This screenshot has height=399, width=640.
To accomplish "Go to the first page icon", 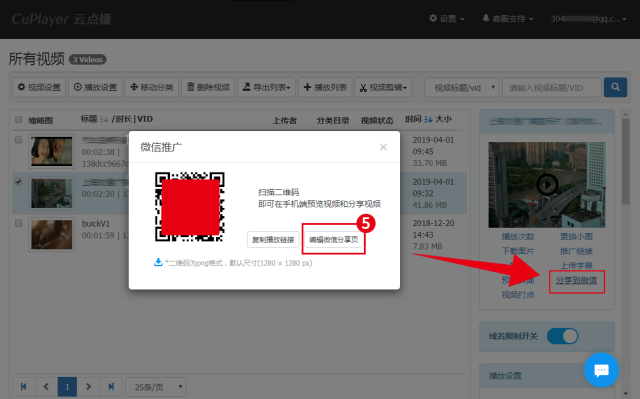I will (x=24, y=386).
